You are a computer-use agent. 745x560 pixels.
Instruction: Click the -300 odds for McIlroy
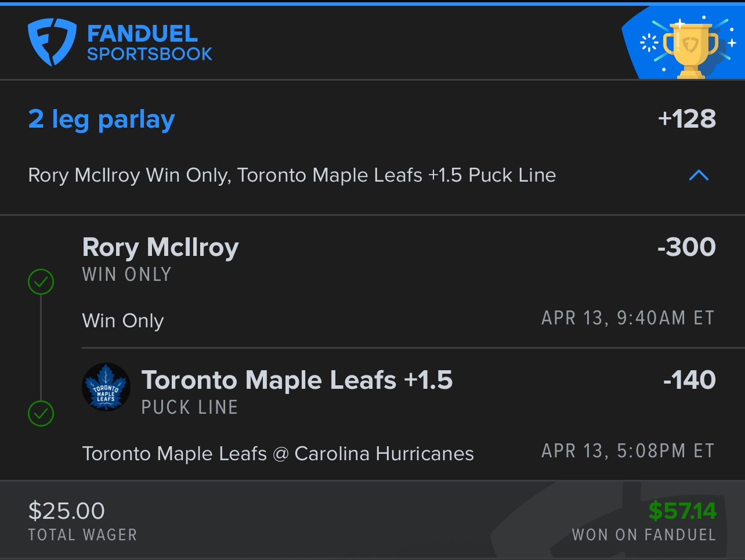(x=686, y=248)
